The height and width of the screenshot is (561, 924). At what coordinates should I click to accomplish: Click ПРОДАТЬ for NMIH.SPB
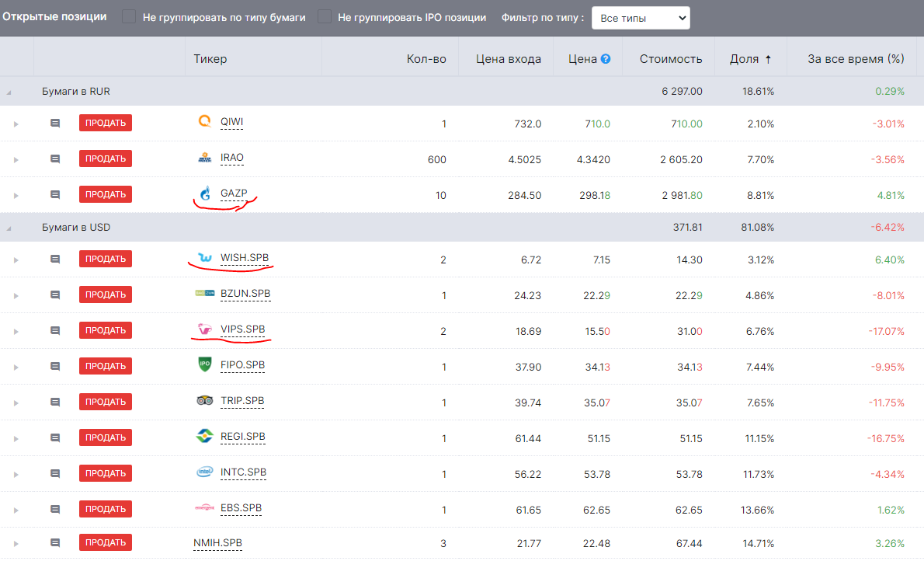106,542
